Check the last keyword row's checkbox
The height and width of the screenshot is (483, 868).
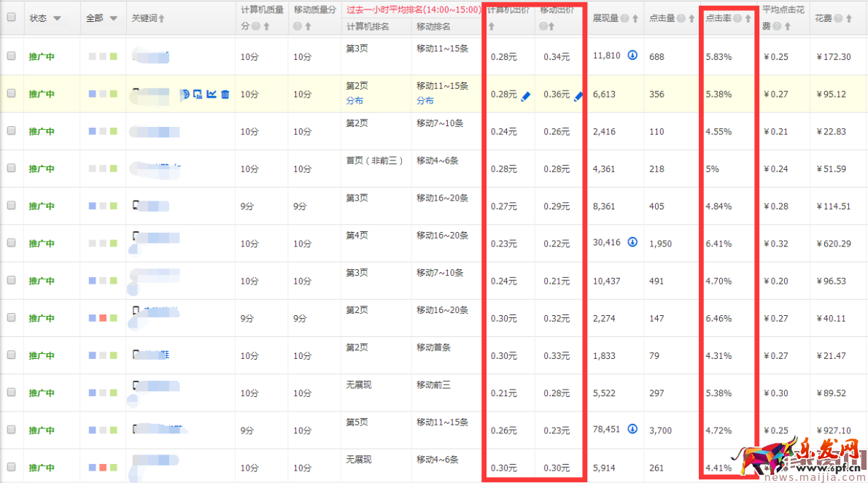point(9,468)
